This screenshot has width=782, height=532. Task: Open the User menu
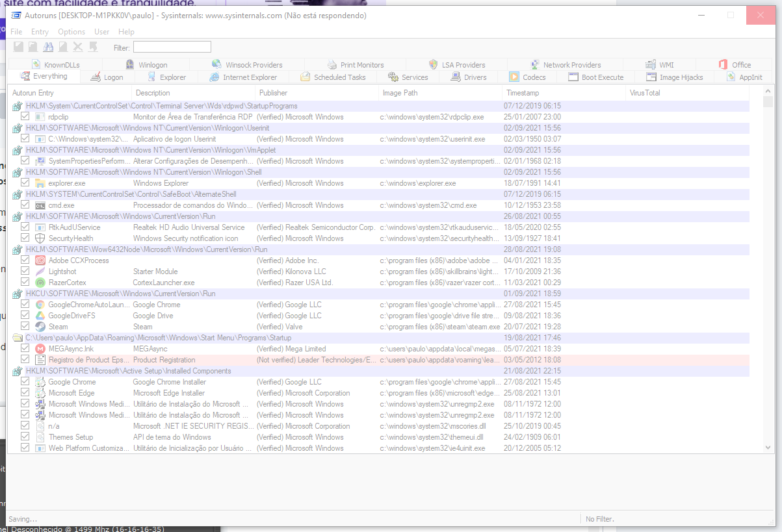[x=102, y=31]
